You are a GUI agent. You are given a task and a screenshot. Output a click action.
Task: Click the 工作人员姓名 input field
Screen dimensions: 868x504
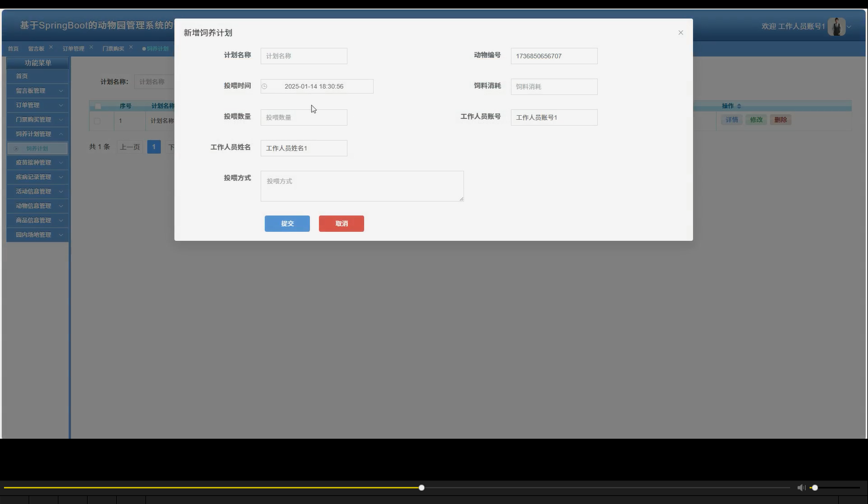coord(304,148)
